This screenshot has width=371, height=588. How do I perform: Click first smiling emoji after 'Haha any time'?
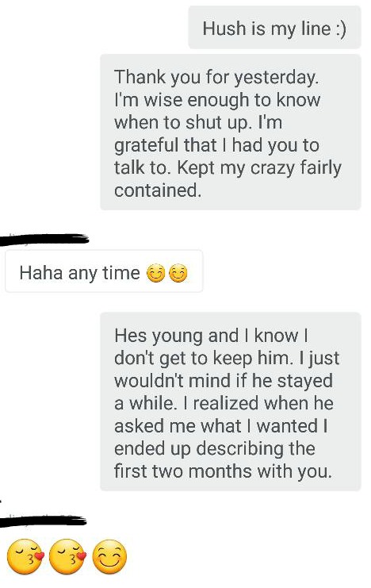click(155, 273)
